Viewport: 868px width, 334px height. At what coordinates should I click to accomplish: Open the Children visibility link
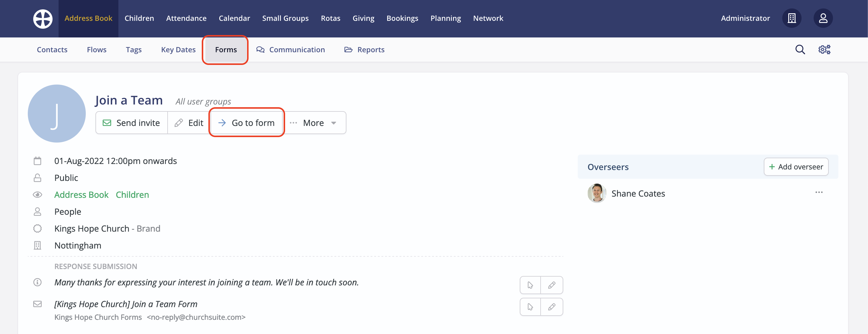click(x=132, y=195)
